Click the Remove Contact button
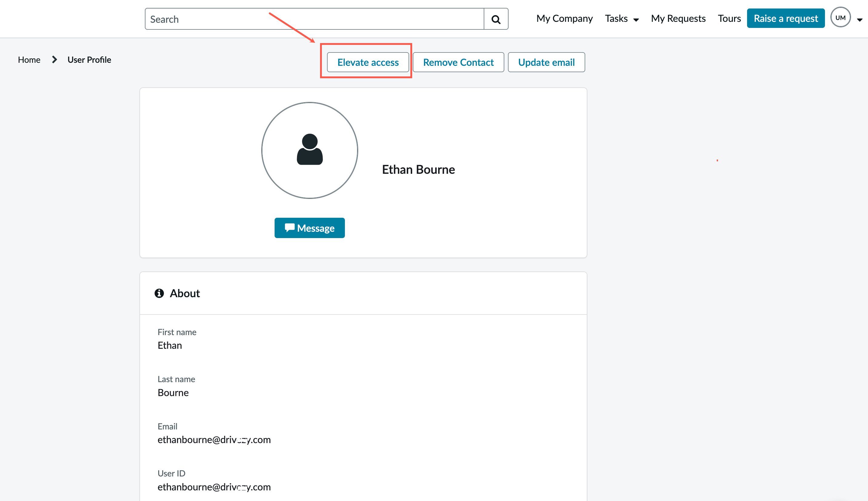The image size is (868, 501). tap(458, 62)
